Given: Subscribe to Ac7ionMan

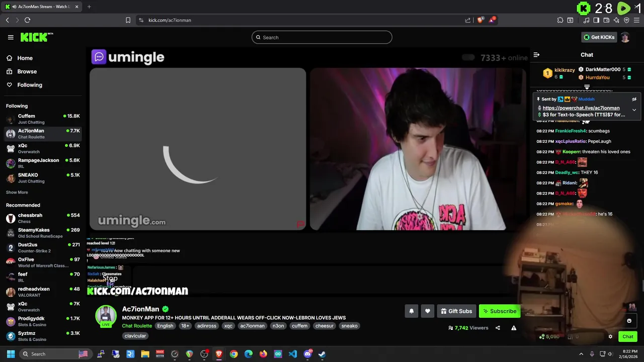Looking at the screenshot, I should 500,311.
